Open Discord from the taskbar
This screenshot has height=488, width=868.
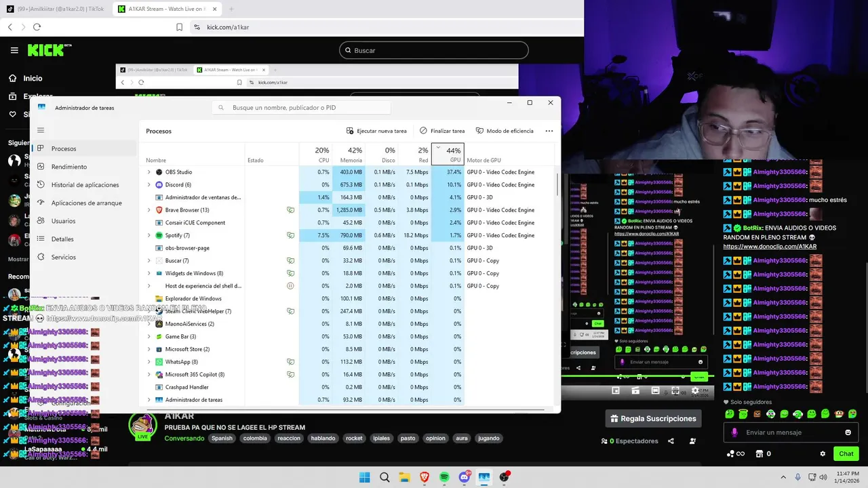coord(465,477)
